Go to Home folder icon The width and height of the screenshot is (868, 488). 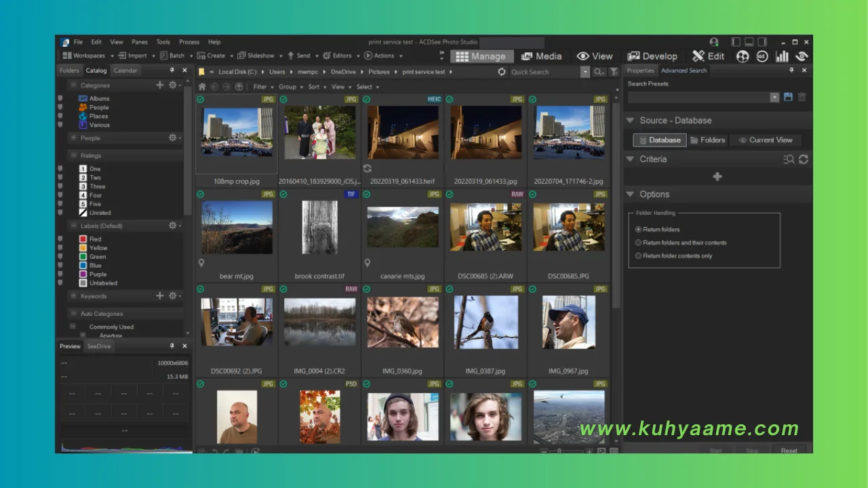[x=202, y=87]
